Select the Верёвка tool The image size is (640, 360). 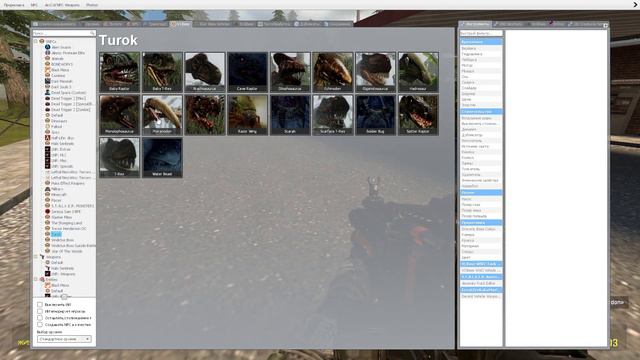[481, 48]
